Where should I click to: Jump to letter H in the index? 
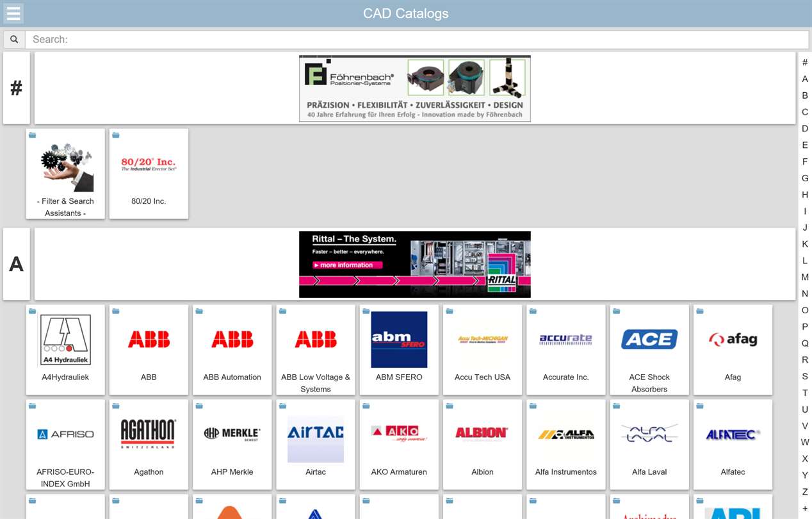point(805,195)
